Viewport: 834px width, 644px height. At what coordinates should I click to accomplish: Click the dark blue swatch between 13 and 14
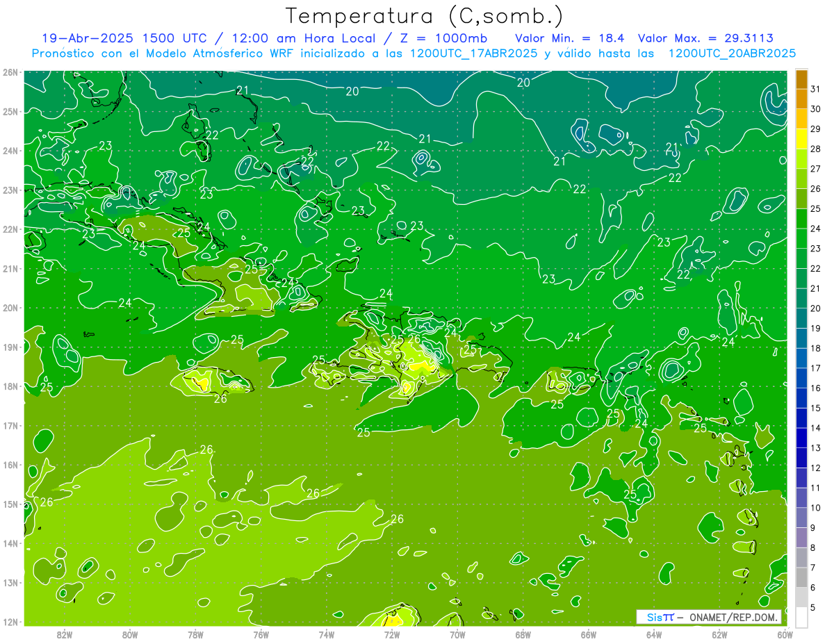pos(801,438)
